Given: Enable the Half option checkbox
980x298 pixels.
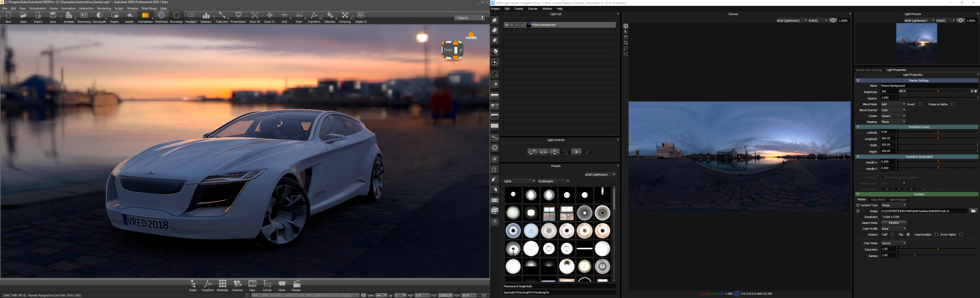Looking at the screenshot, I should (892, 235).
